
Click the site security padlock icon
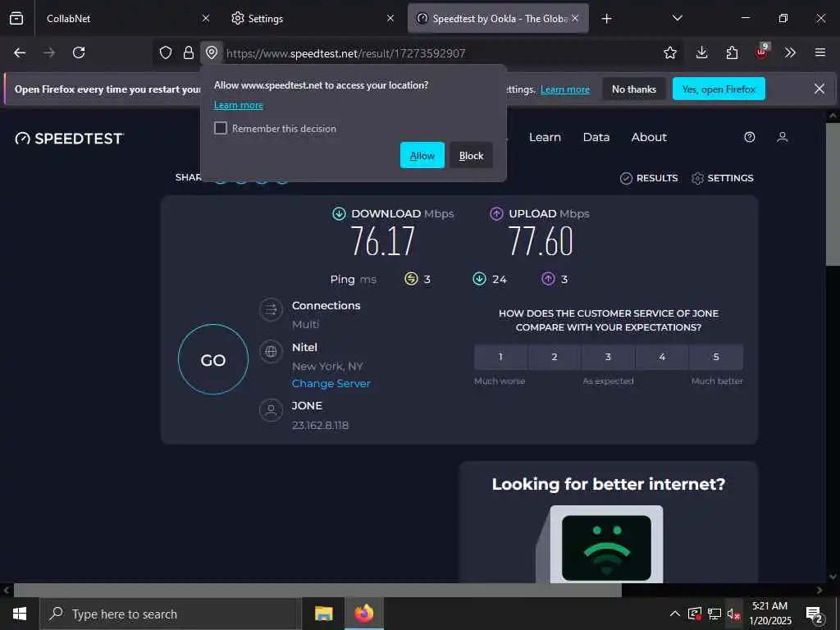(188, 52)
